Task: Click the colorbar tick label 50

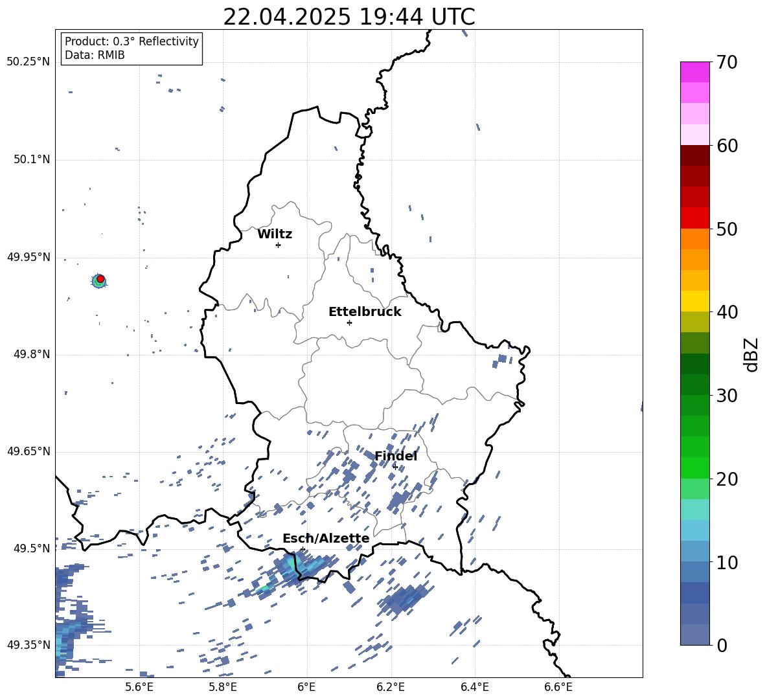Action: 727,229
